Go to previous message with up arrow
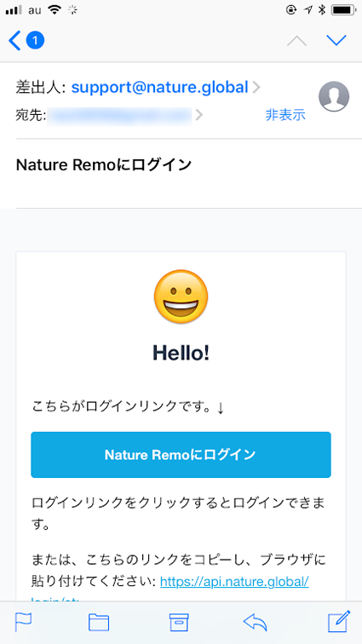The image size is (362, 644). (x=296, y=41)
